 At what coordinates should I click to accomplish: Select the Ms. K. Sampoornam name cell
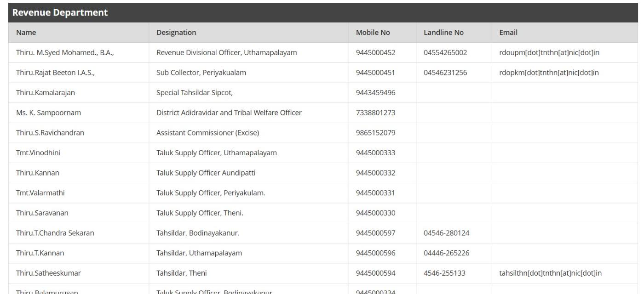coord(45,113)
